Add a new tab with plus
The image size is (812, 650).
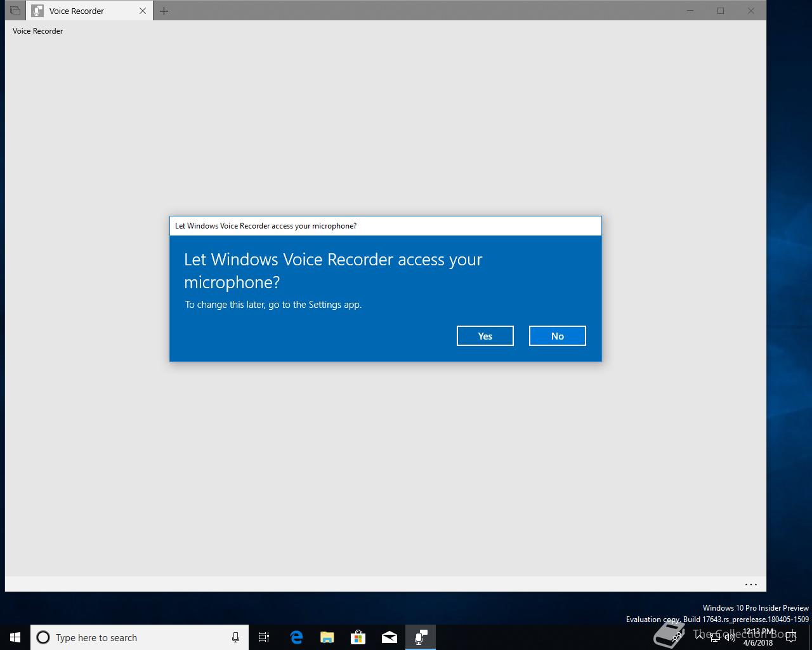tap(164, 11)
